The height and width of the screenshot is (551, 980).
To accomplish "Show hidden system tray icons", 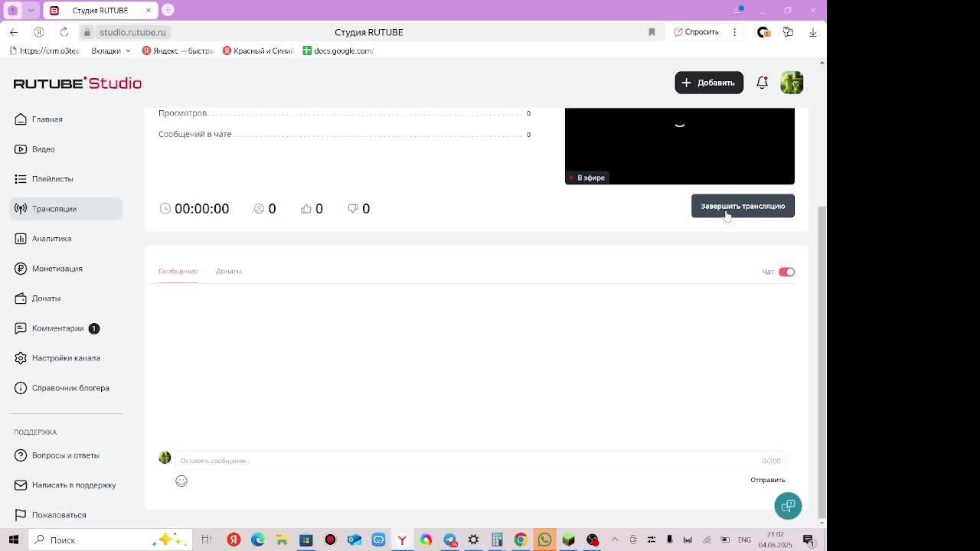I will (x=614, y=540).
